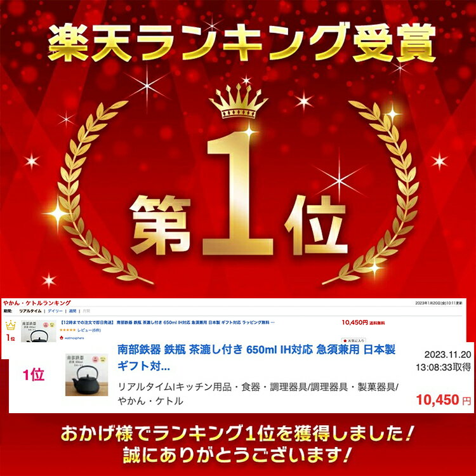476x476 pixels.
Task: Click the small crown icon beside 1位
Action: (11, 326)
